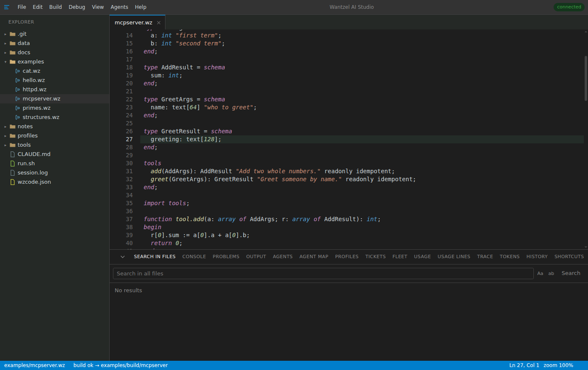Click the CLAUDE.md document icon
The height and width of the screenshot is (370, 588).
click(x=13, y=154)
